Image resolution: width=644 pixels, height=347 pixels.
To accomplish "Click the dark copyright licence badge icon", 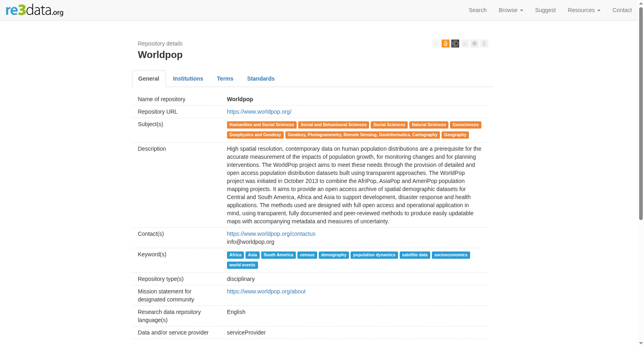I will 455,44.
